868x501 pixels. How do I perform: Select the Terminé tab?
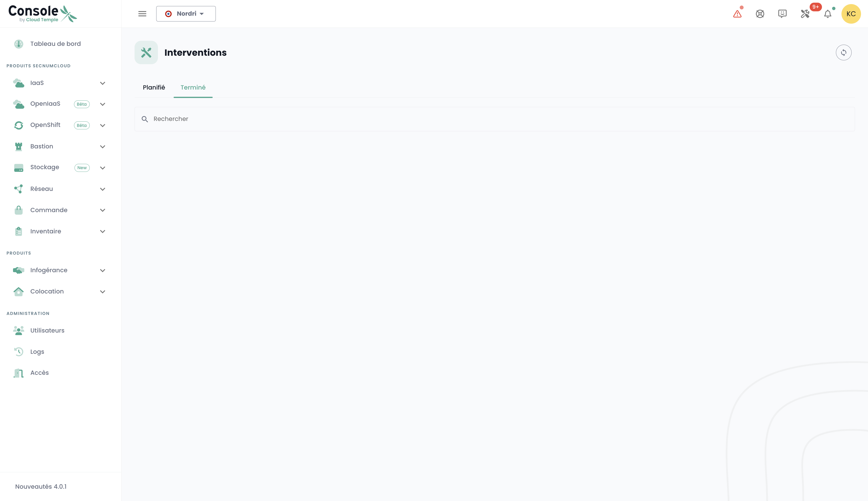tap(193, 87)
